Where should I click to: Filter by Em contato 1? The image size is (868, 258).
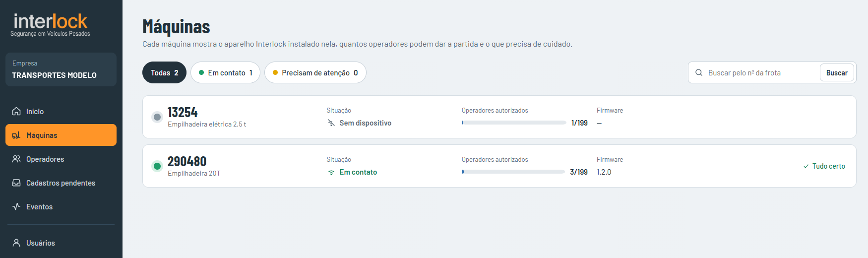point(225,72)
